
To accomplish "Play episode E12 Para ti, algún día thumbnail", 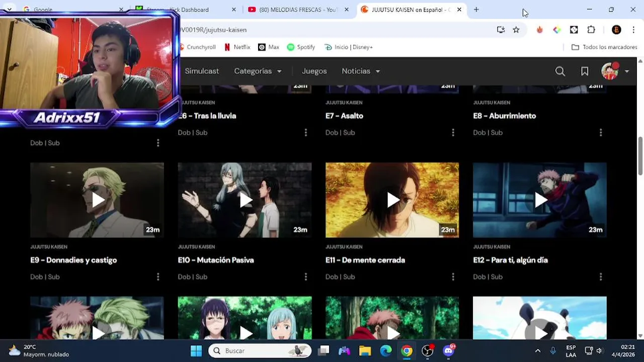I will (x=540, y=200).
